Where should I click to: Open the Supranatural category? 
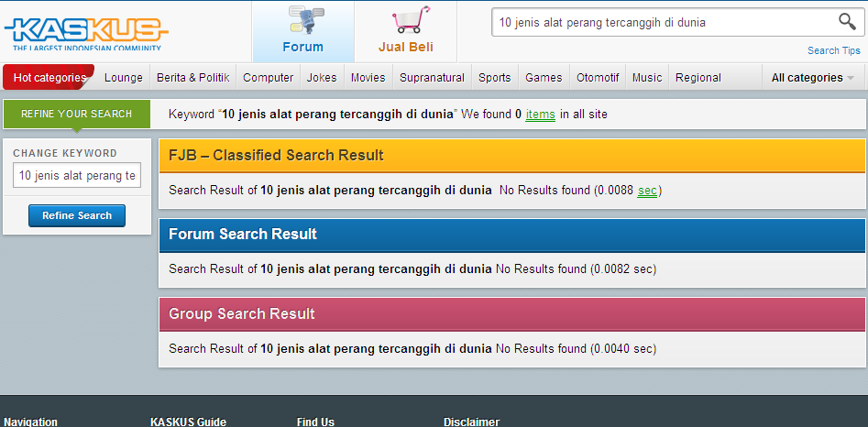pyautogui.click(x=432, y=78)
